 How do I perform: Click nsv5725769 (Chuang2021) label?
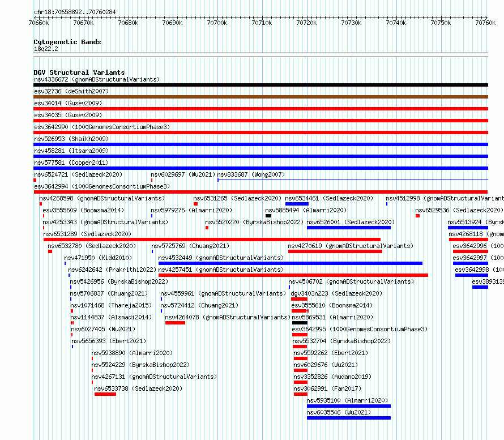[190, 246]
